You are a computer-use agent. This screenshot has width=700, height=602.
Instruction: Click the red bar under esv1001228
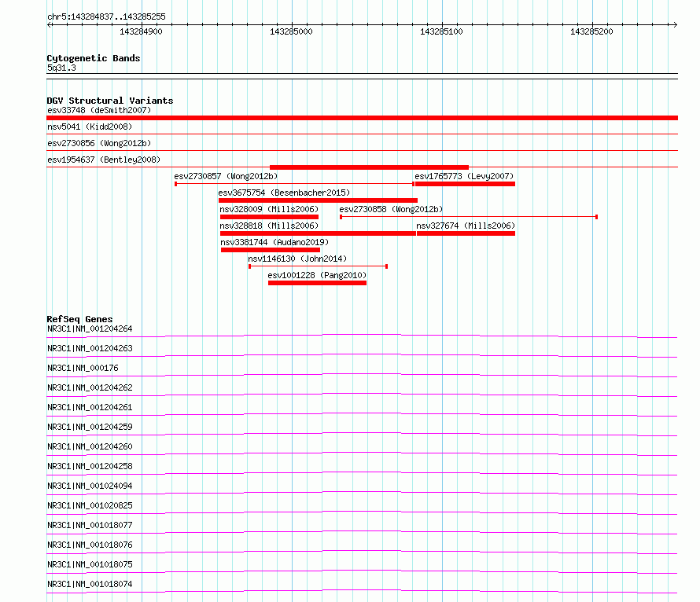317,283
